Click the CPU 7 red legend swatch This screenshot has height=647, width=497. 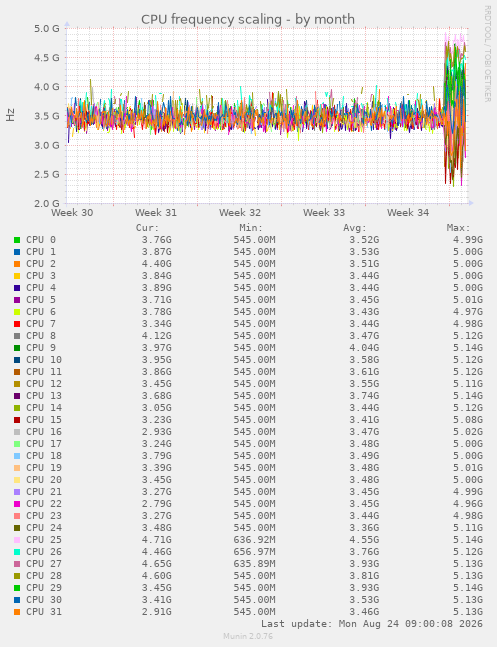pos(17,324)
